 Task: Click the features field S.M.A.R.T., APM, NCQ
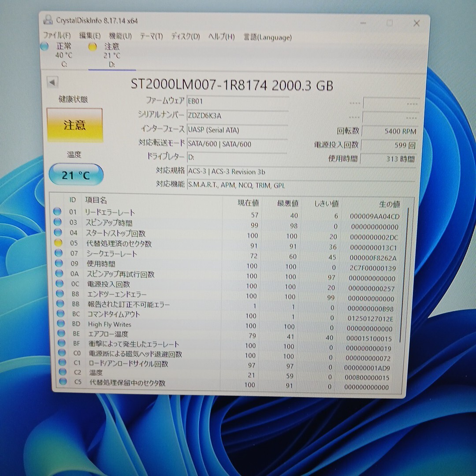click(x=301, y=185)
